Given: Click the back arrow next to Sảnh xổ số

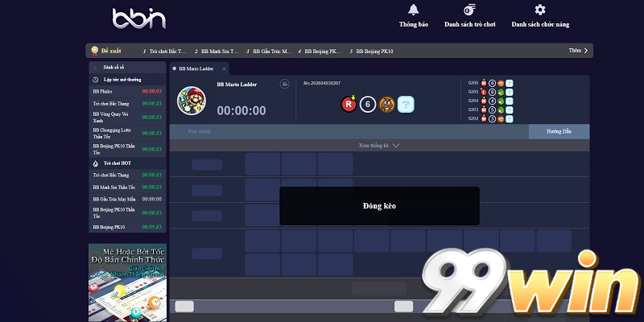Looking at the screenshot, I should click(x=95, y=68).
